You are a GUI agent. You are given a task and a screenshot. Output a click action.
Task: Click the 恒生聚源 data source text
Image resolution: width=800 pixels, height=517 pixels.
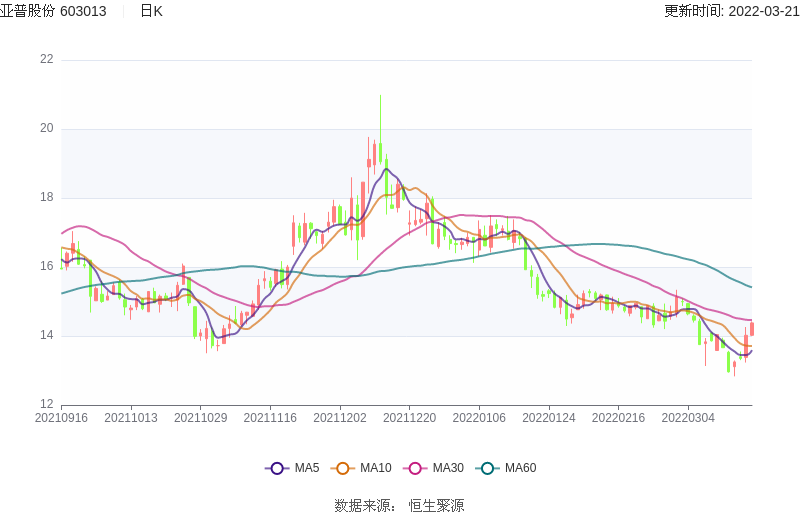pyautogui.click(x=436, y=506)
